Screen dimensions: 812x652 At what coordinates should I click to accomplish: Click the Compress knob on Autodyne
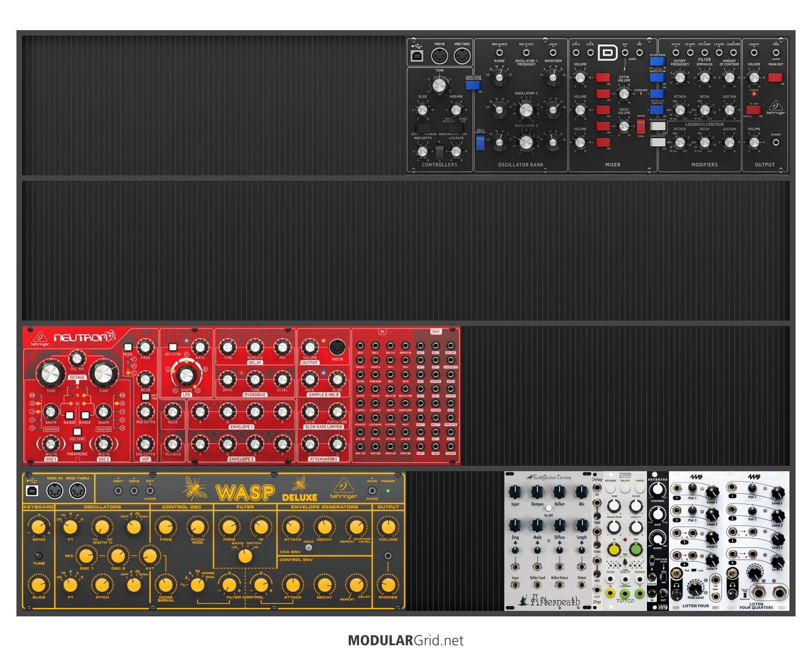pyautogui.click(x=657, y=490)
